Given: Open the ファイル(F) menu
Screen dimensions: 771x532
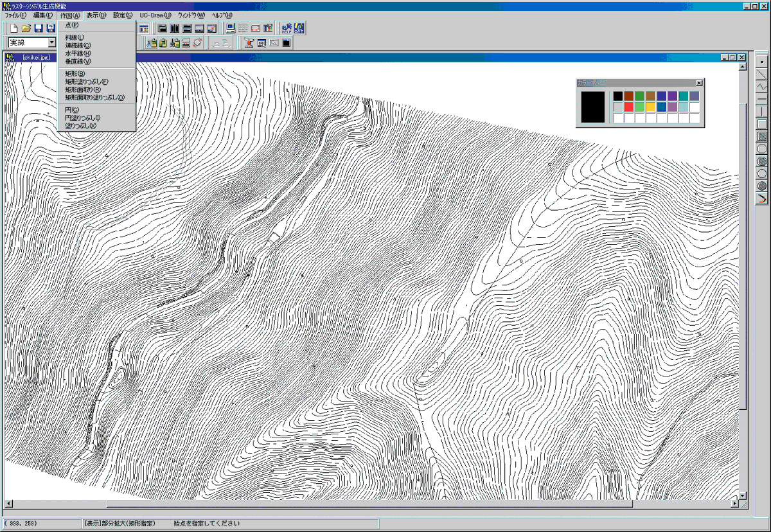Looking at the screenshot, I should 16,15.
